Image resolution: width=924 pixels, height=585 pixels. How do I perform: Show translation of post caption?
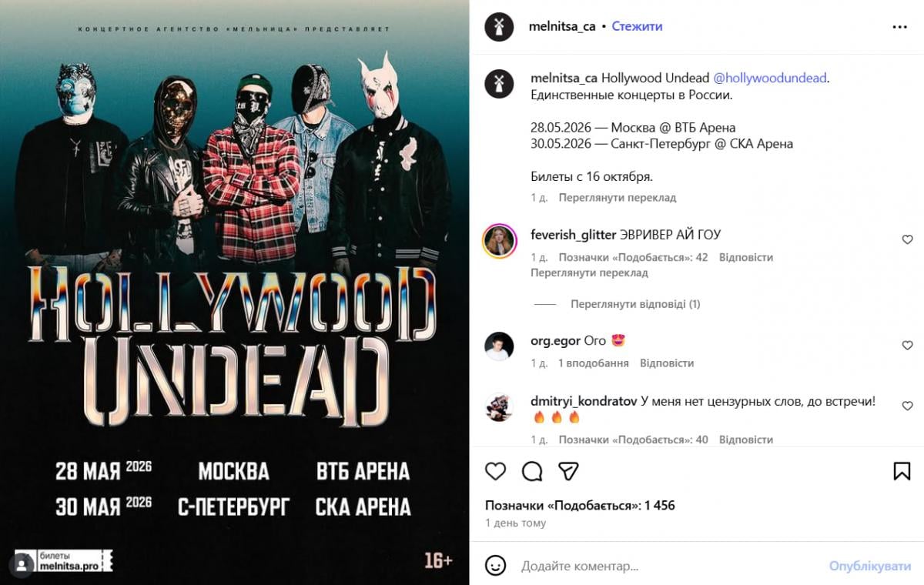pyautogui.click(x=618, y=198)
